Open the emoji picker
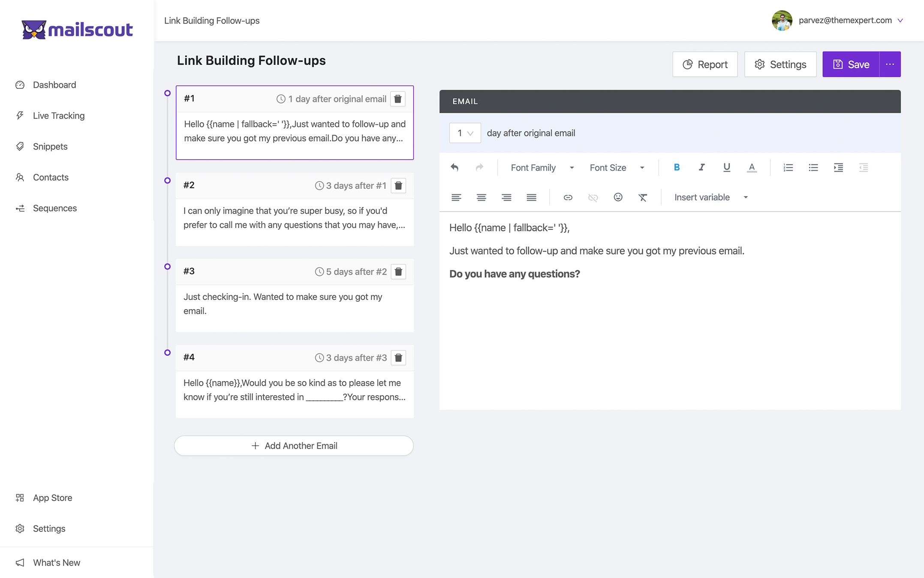This screenshot has width=924, height=578. 618,197
